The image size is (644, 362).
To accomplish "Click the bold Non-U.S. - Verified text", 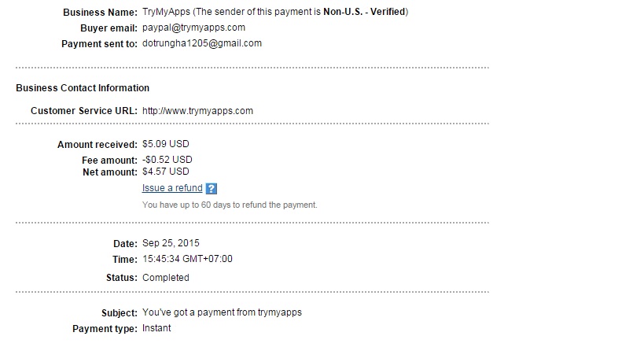I will tap(366, 12).
